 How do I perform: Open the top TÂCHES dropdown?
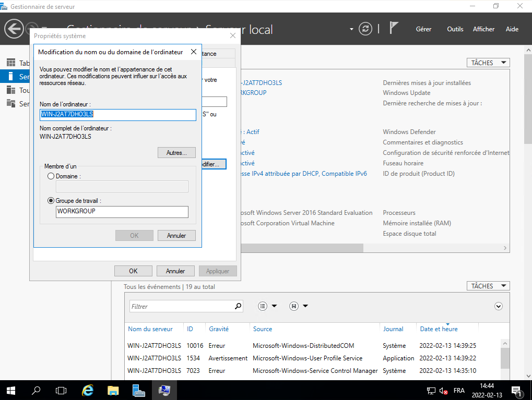pyautogui.click(x=488, y=63)
